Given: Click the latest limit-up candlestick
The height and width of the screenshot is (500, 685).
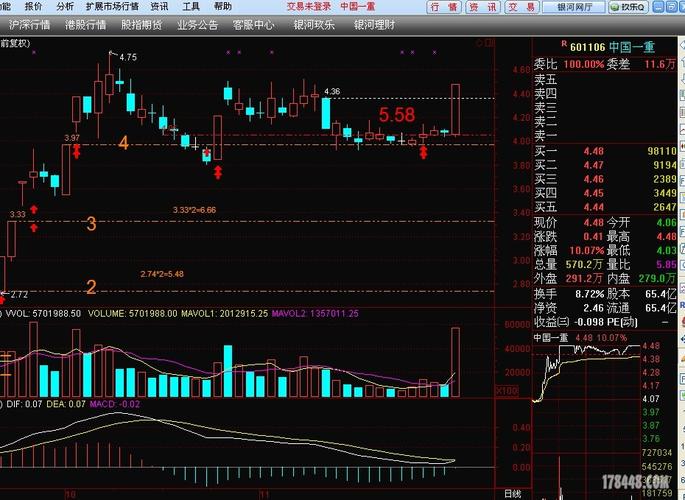Looking at the screenshot, I should click(455, 109).
